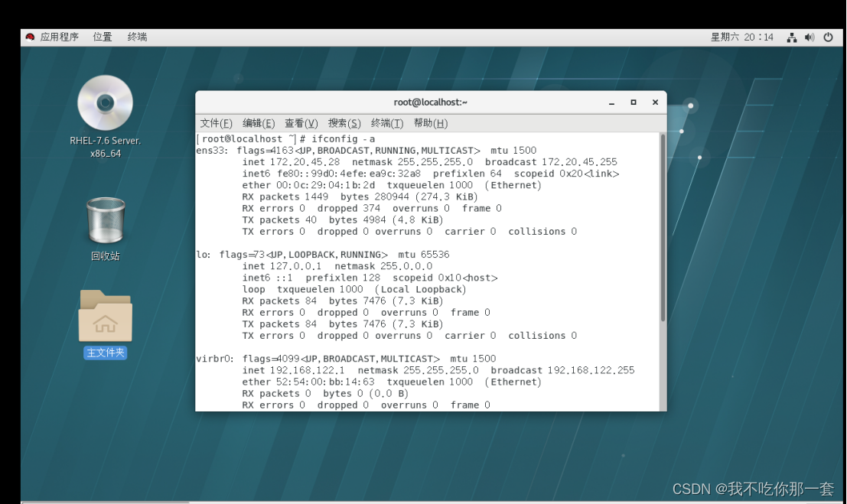
Task: Click TX bytes value 4984
Action: point(374,219)
